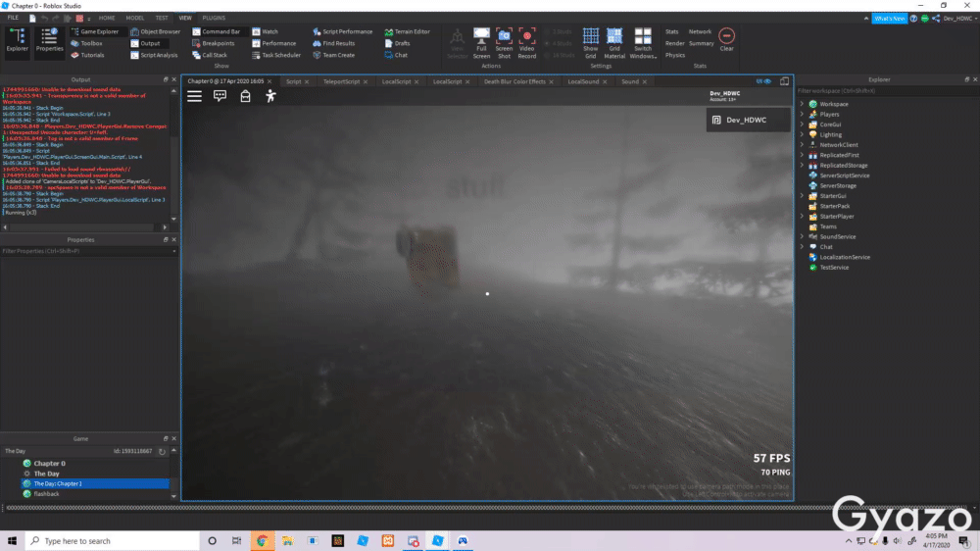Switch to the Death Blur Color Effects tab

coord(514,81)
